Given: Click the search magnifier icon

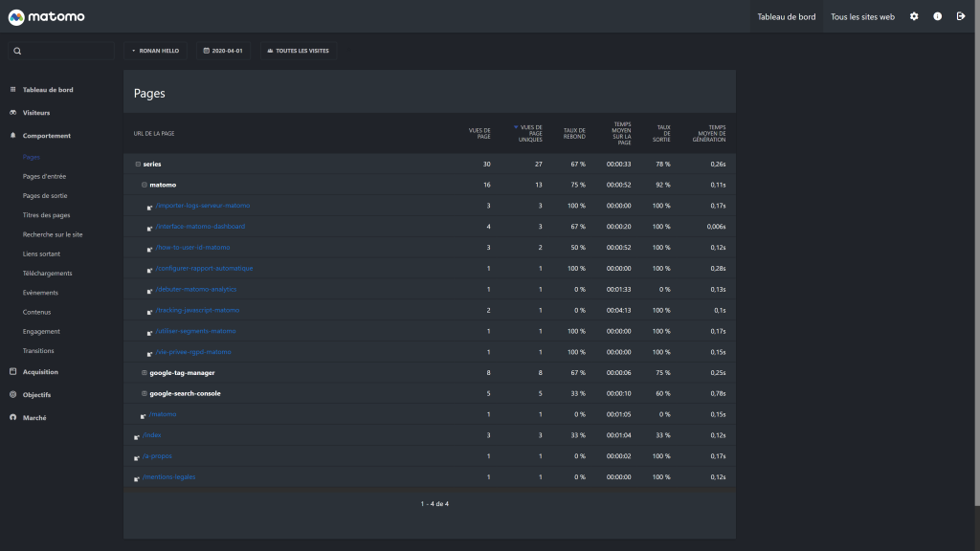Looking at the screenshot, I should point(17,52).
